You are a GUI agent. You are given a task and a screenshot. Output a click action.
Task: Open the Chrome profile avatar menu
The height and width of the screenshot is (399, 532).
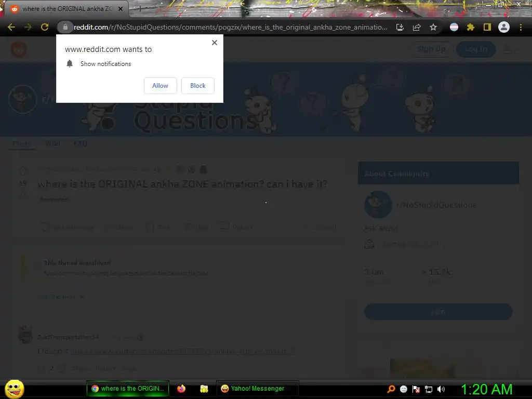504,27
